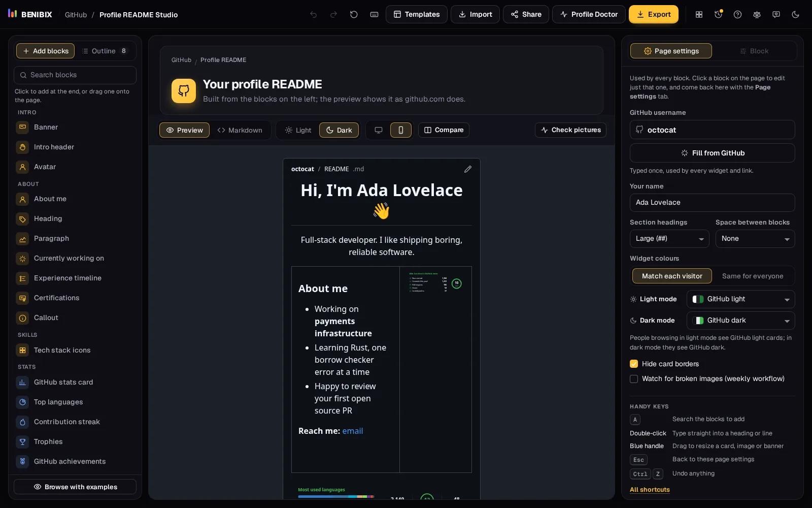Click the Search blocks field
The width and height of the screenshot is (812, 508).
coord(75,75)
